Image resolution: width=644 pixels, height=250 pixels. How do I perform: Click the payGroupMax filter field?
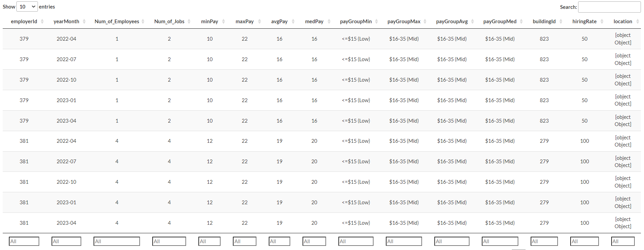tap(404, 241)
